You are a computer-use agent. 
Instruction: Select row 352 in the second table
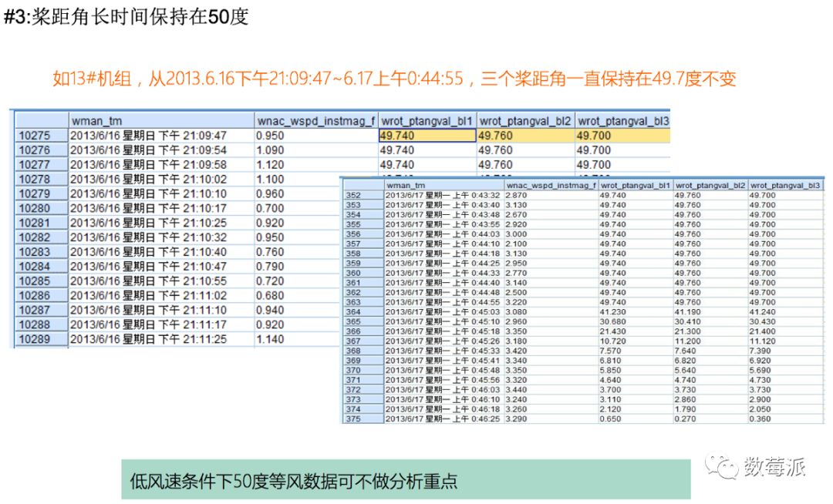(x=354, y=195)
